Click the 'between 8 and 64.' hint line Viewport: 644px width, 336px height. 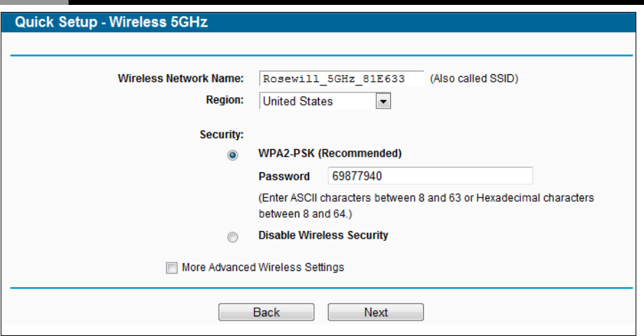click(x=305, y=214)
